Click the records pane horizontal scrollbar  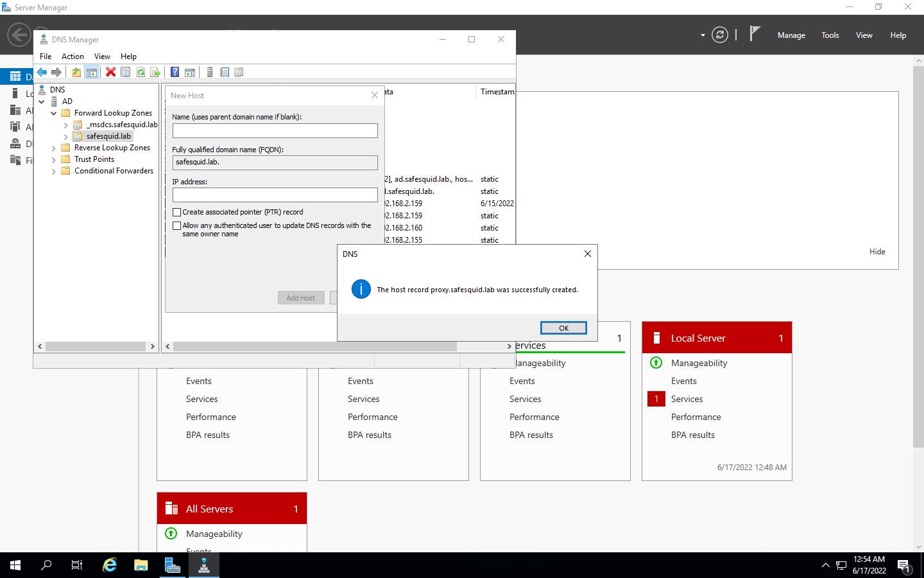pos(314,346)
